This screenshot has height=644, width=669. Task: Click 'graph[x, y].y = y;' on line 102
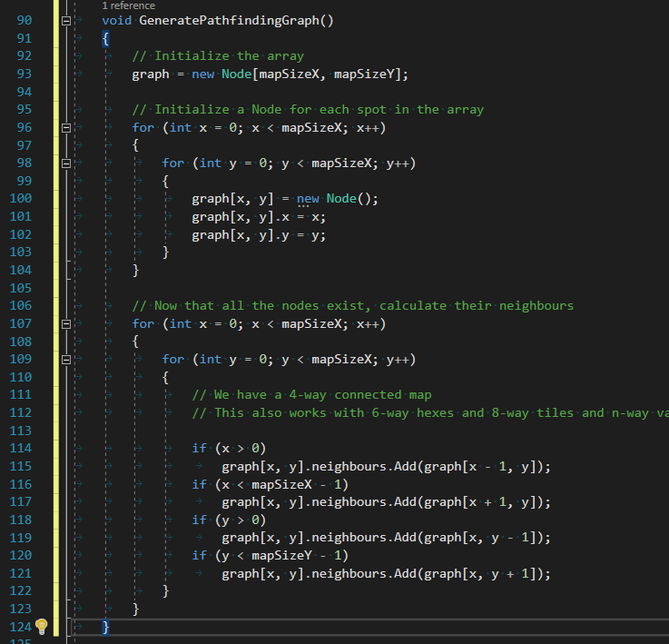259,235
